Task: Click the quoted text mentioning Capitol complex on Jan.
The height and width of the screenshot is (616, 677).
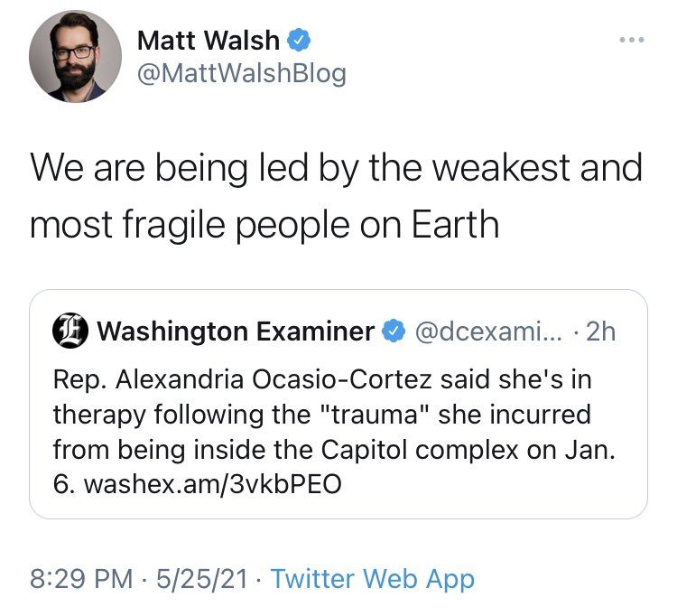Action: coord(334,450)
